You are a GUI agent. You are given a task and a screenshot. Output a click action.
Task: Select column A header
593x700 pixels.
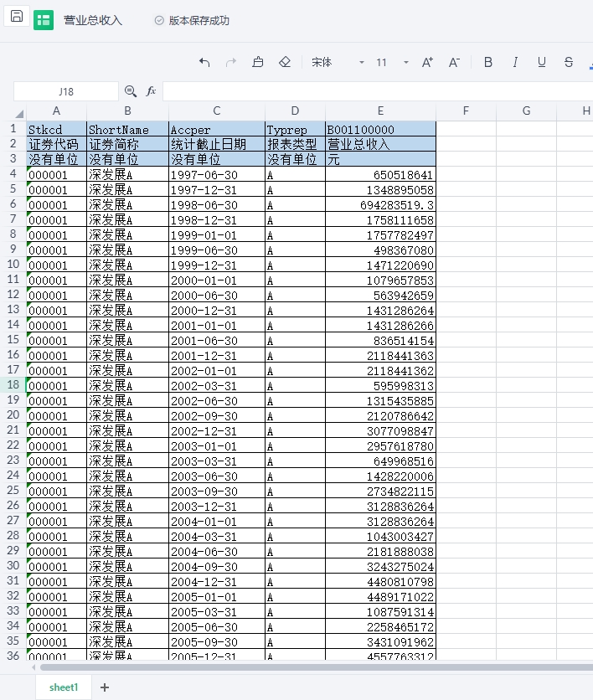(x=56, y=111)
